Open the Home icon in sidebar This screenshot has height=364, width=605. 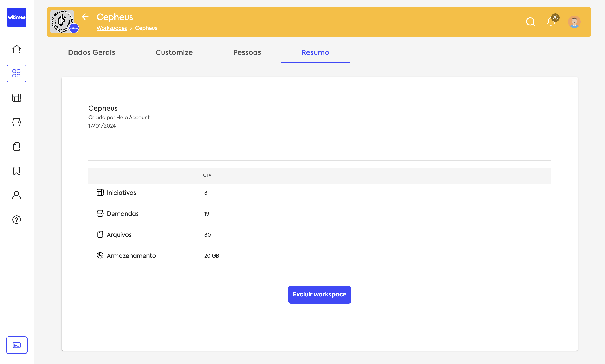point(16,49)
